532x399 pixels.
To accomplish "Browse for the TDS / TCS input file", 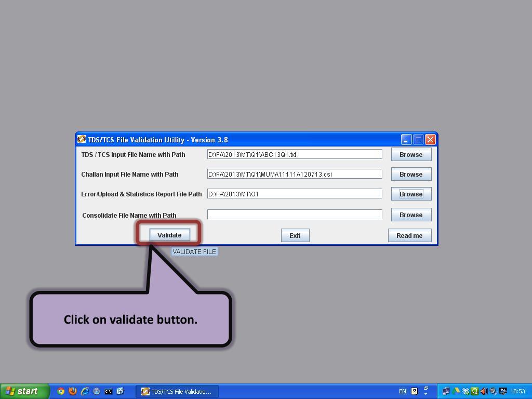I will (x=411, y=154).
